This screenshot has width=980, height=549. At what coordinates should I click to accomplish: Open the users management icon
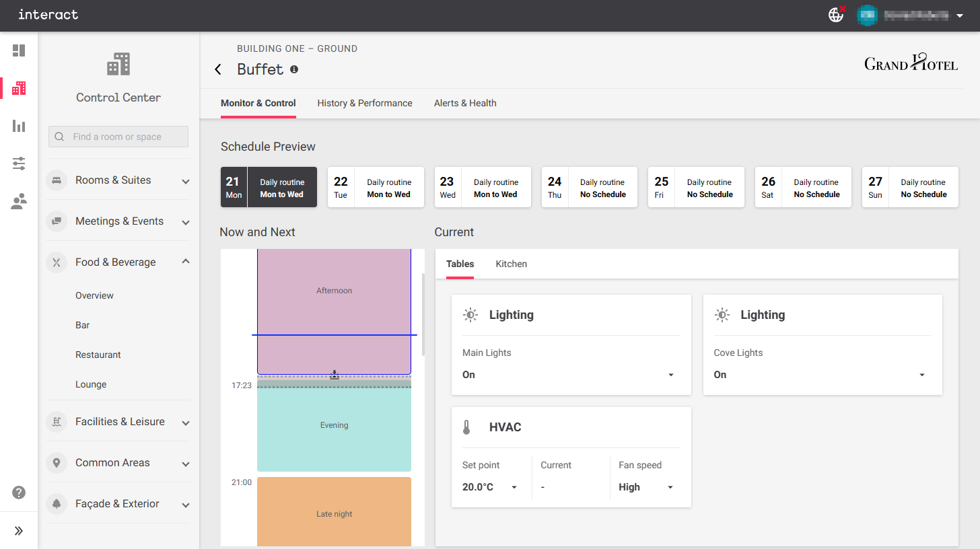pyautogui.click(x=19, y=201)
